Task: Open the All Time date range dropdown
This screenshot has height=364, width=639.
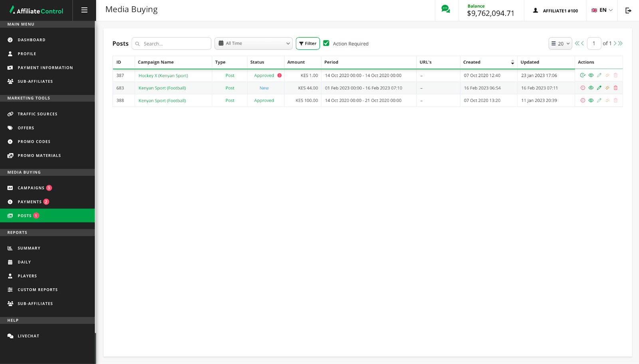Action: click(254, 44)
